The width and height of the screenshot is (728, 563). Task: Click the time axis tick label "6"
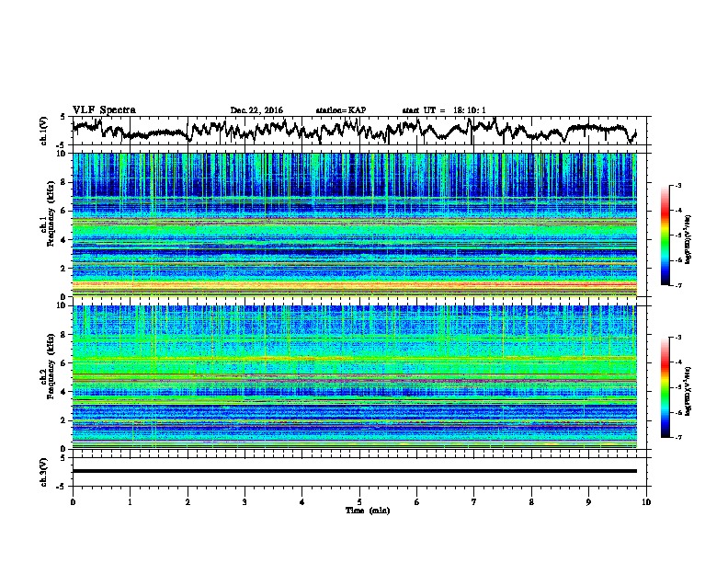(417, 501)
